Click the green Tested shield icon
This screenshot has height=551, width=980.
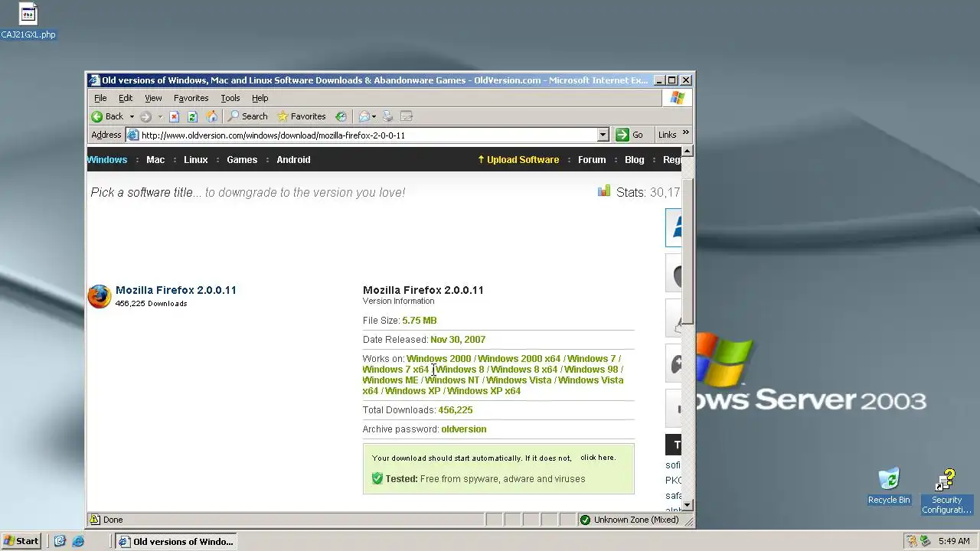[377, 478]
